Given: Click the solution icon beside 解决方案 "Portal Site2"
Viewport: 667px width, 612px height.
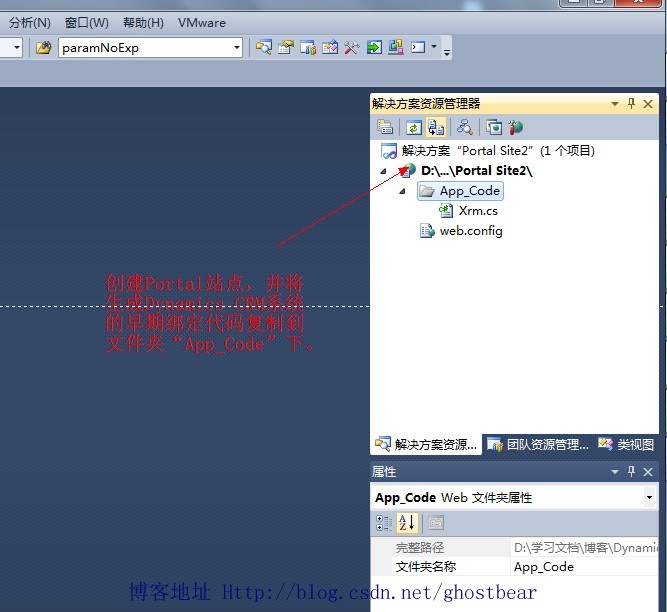Looking at the screenshot, I should [389, 151].
